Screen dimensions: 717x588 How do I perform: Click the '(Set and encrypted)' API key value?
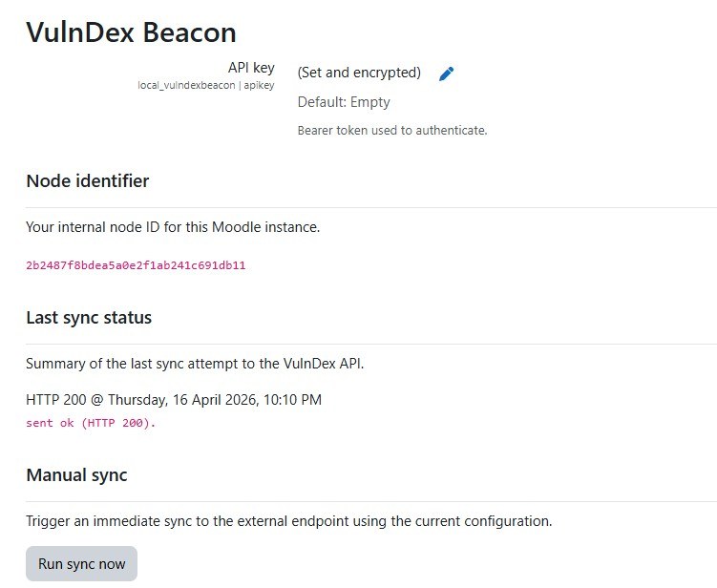pyautogui.click(x=359, y=73)
